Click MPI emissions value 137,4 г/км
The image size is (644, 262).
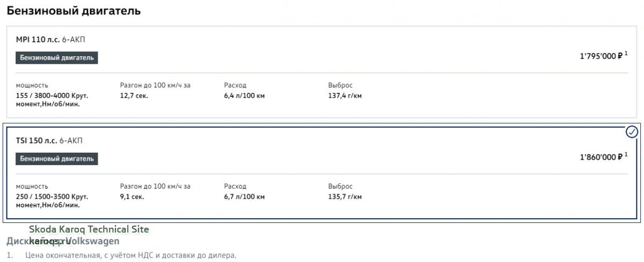coord(345,96)
